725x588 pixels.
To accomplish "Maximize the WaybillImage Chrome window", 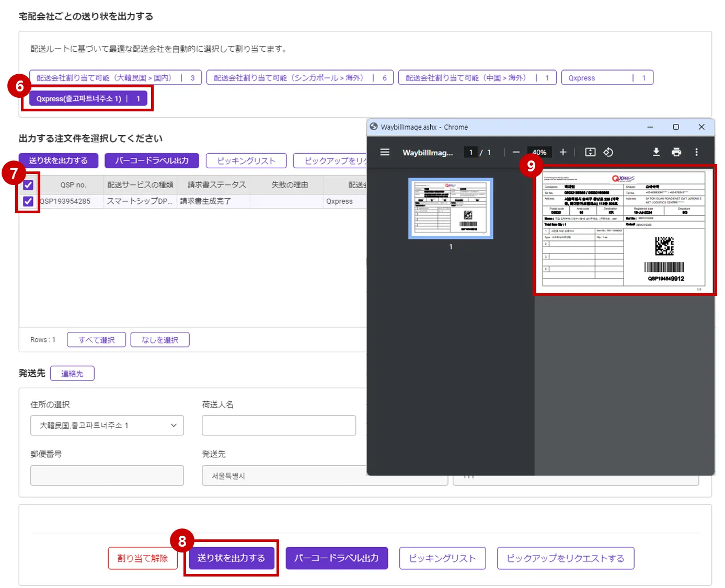I will pyautogui.click(x=676, y=127).
